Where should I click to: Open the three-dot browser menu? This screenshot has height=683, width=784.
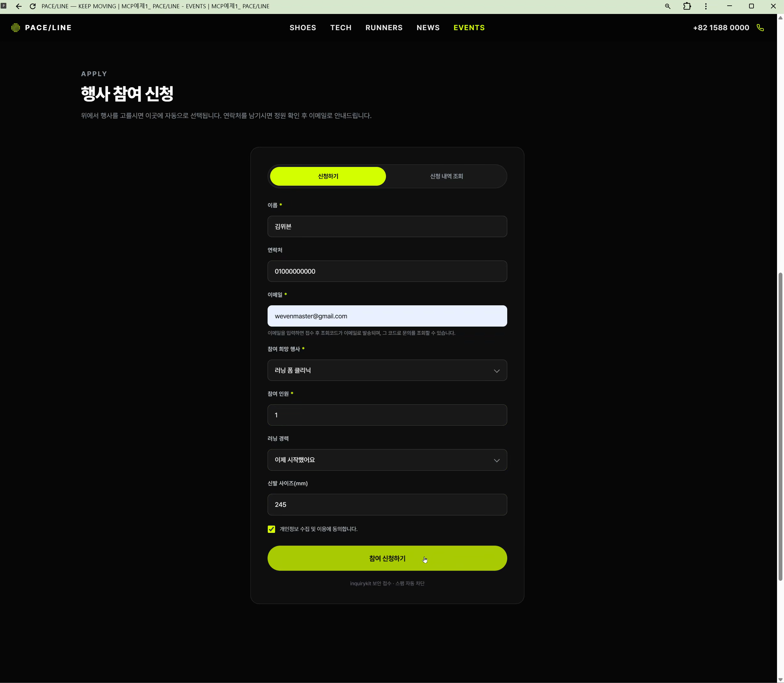(706, 6)
